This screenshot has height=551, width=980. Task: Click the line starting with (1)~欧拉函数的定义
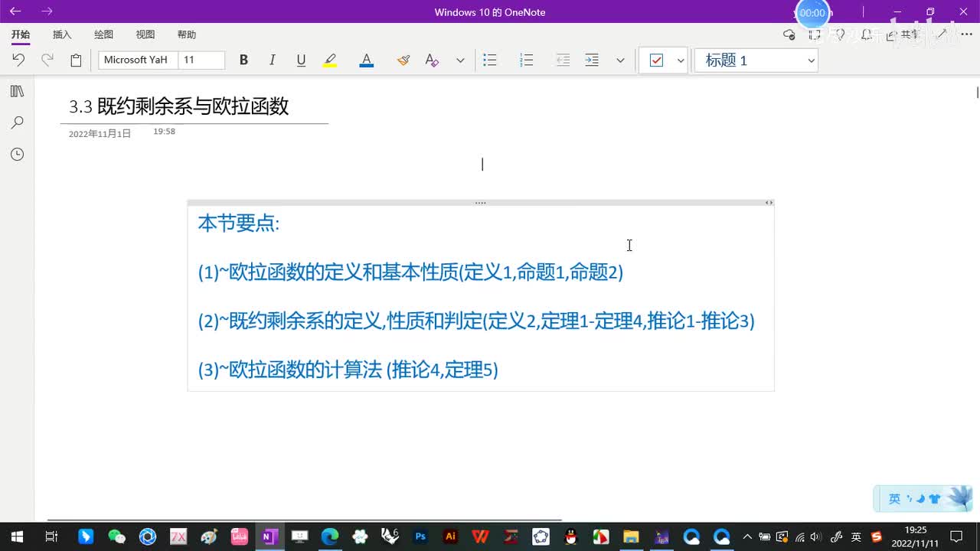[410, 272]
